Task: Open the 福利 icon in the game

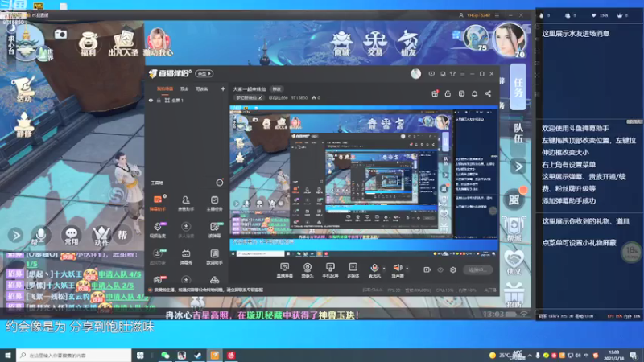Action: [x=89, y=44]
